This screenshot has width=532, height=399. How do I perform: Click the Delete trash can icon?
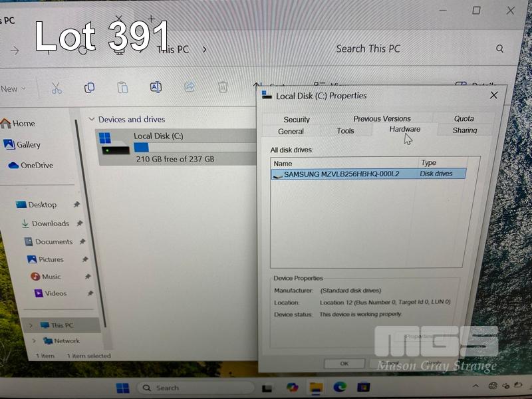(223, 87)
